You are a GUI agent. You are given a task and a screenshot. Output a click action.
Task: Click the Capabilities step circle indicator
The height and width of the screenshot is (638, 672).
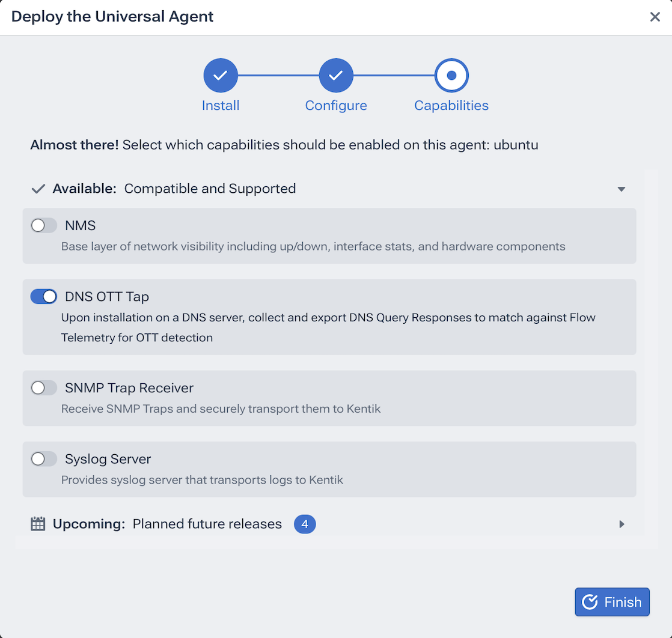tap(451, 76)
